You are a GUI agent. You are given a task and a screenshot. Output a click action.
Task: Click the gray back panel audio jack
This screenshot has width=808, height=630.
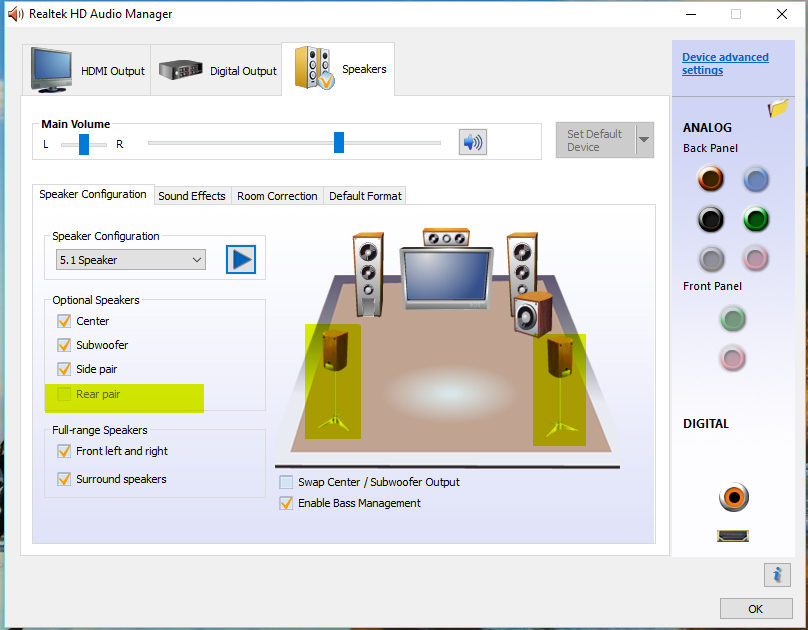711,259
